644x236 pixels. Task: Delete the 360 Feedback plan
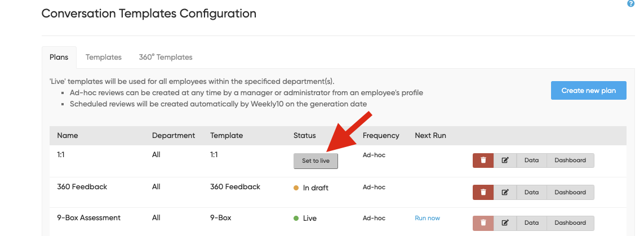[x=483, y=193]
